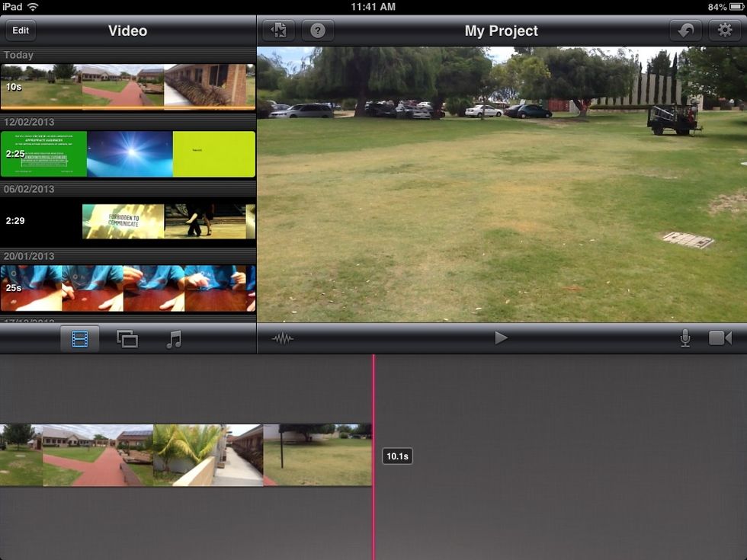Select the 2:25 clip from 12/02/2013
Viewport: 747px width, 560px height.
[x=128, y=154]
